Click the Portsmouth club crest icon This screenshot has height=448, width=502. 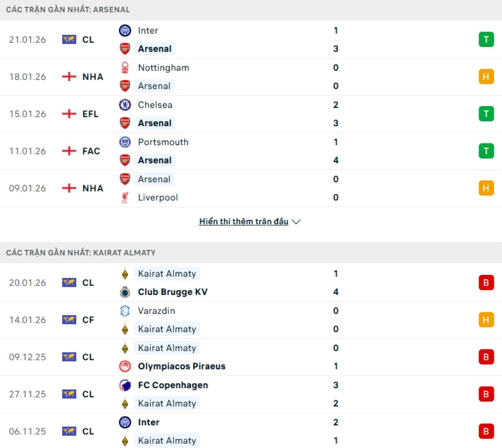point(125,142)
